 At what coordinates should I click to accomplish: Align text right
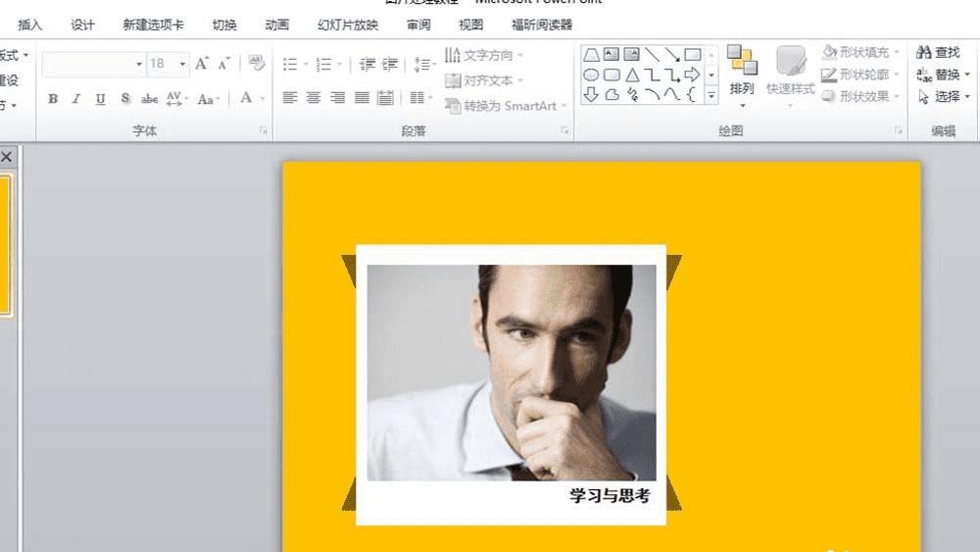[337, 97]
